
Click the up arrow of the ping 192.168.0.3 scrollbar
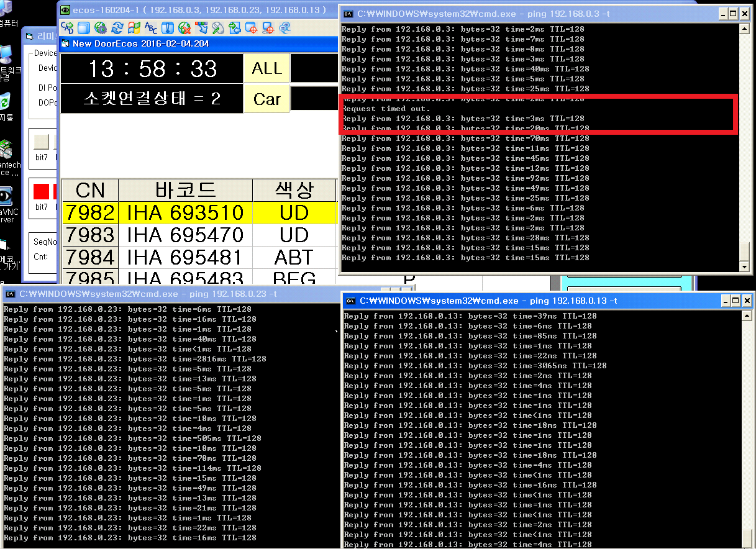tap(745, 29)
